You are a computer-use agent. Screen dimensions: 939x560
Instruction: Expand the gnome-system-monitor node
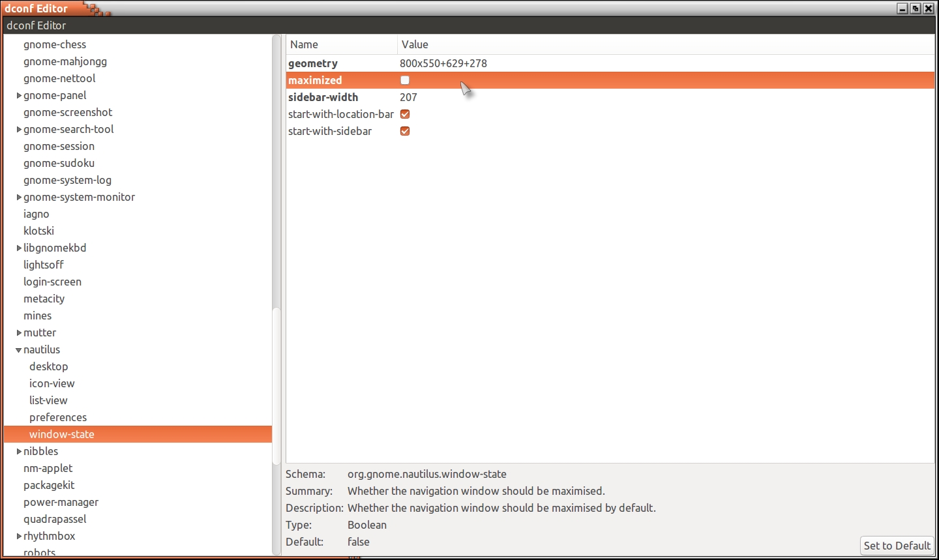pyautogui.click(x=19, y=198)
